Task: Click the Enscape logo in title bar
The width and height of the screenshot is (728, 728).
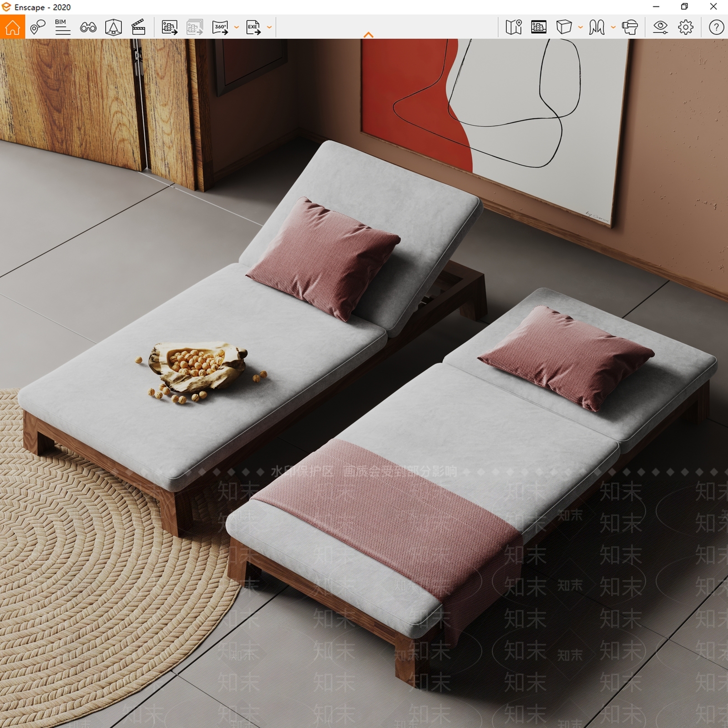Action: tap(6, 7)
